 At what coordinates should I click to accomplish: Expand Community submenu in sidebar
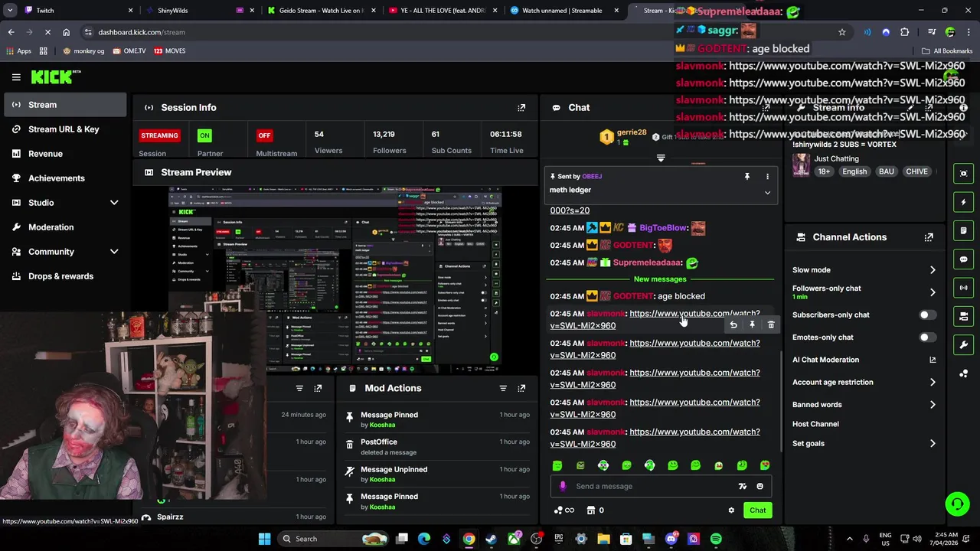[114, 252]
